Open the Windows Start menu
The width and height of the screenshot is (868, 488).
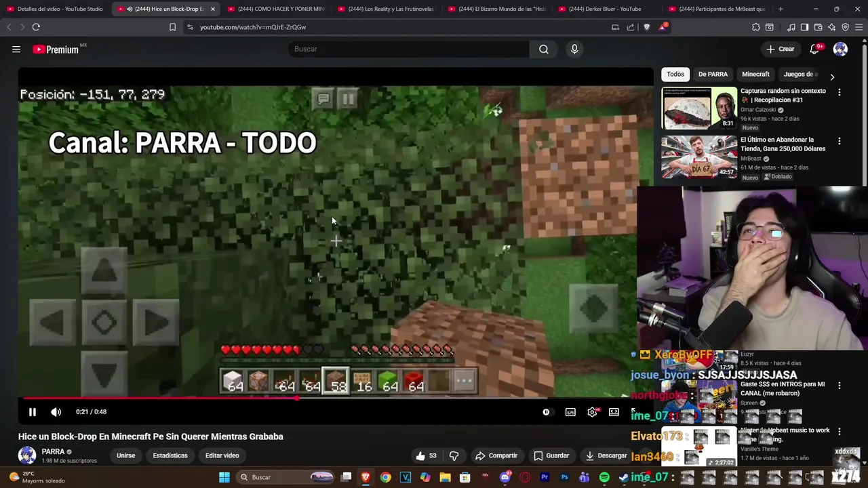(x=224, y=477)
